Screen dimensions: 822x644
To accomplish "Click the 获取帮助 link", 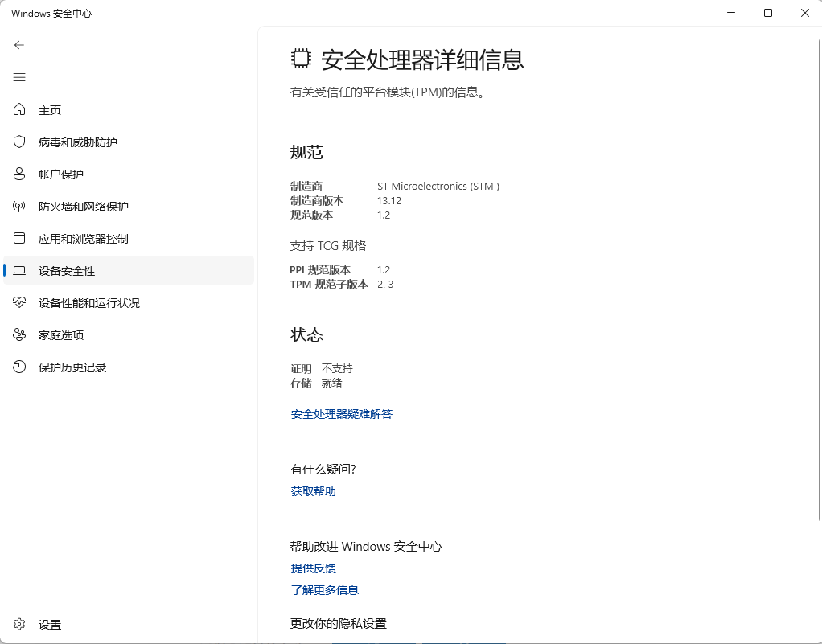I will tap(313, 491).
